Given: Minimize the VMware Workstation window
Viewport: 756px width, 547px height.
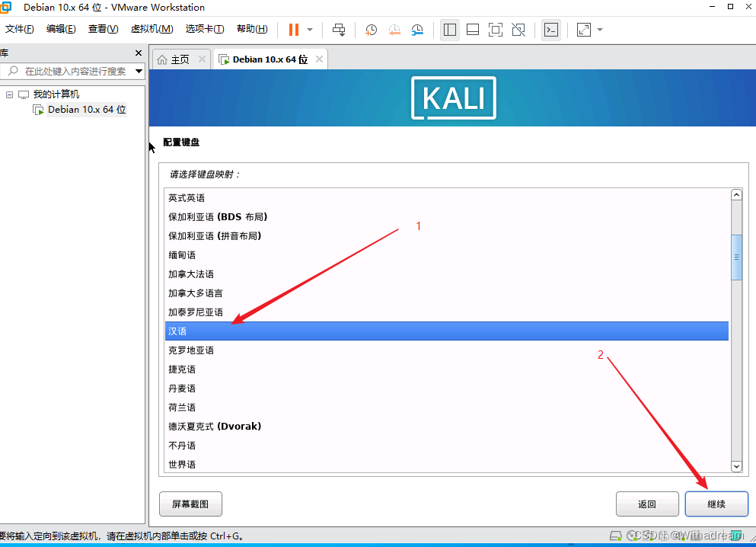Looking at the screenshot, I should tap(712, 7).
